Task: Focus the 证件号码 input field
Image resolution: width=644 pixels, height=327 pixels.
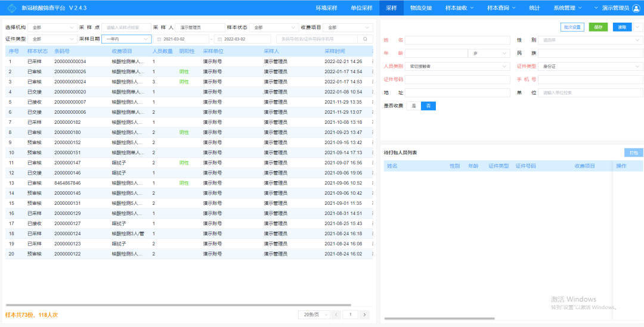Action: click(x=457, y=79)
